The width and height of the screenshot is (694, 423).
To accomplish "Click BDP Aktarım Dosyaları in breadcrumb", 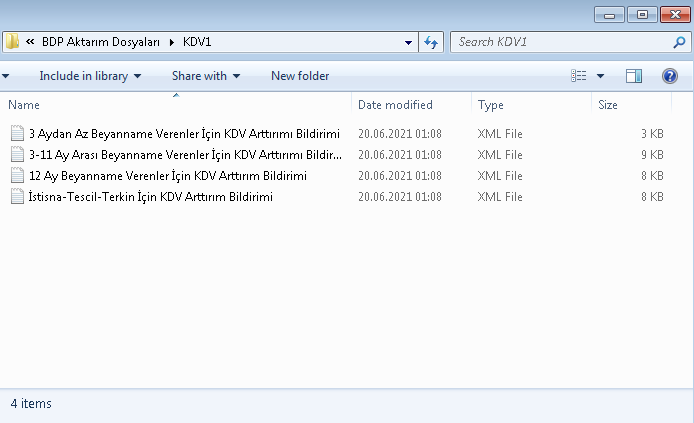I will coord(101,42).
